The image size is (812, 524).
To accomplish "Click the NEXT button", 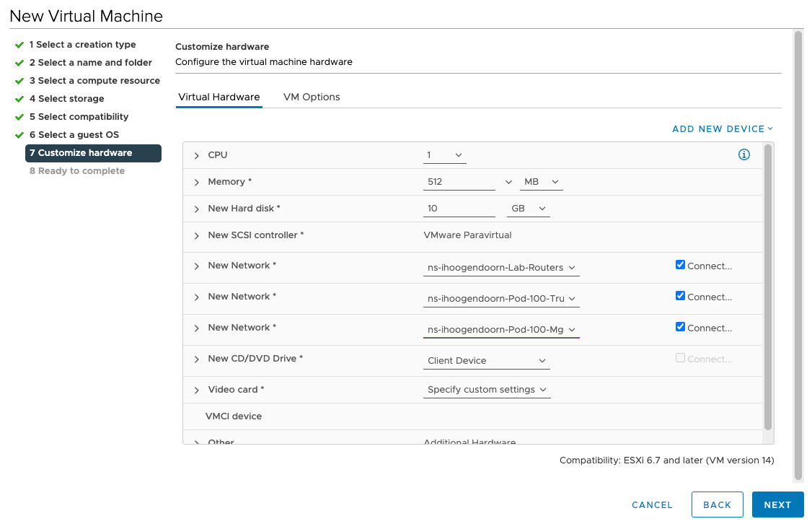I will pyautogui.click(x=777, y=505).
